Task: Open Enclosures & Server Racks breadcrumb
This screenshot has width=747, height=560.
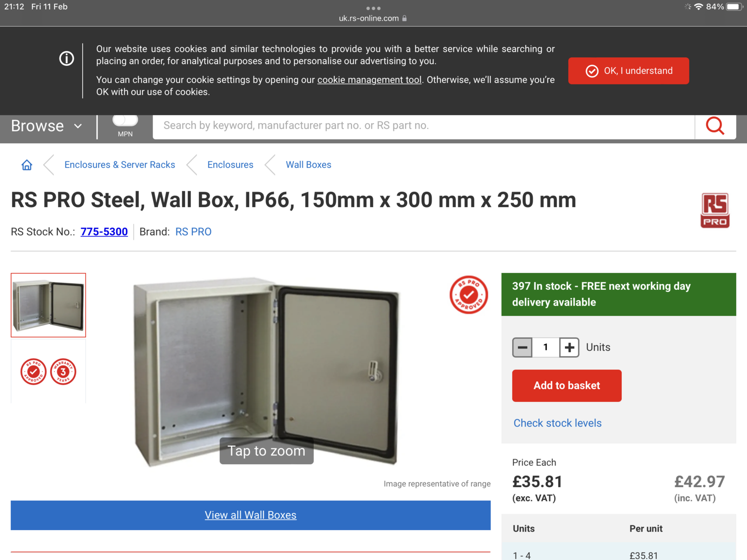Action: [120, 165]
